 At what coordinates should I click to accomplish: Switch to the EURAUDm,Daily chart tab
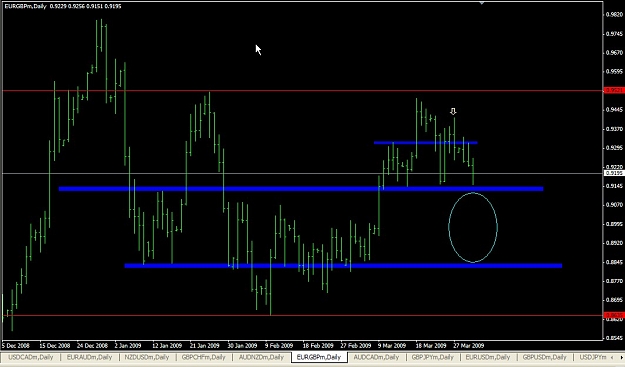tap(89, 357)
